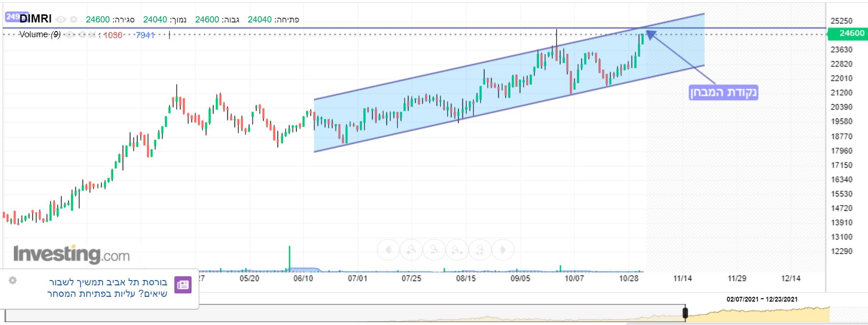Open DIMRI series settings gear
The height and width of the screenshot is (325, 868).
coord(74,20)
